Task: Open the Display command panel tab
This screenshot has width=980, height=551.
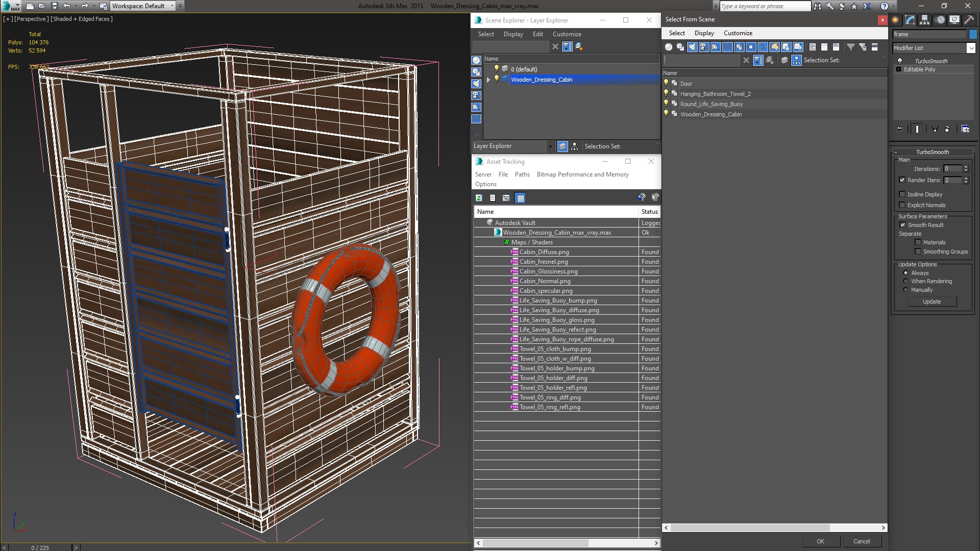Action: 954,20
